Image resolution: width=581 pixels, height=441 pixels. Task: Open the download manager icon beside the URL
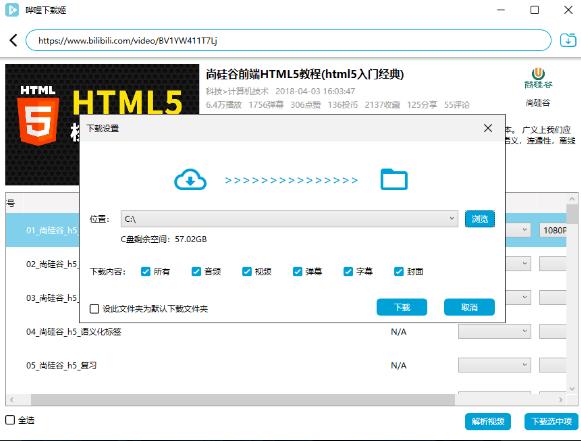click(568, 40)
